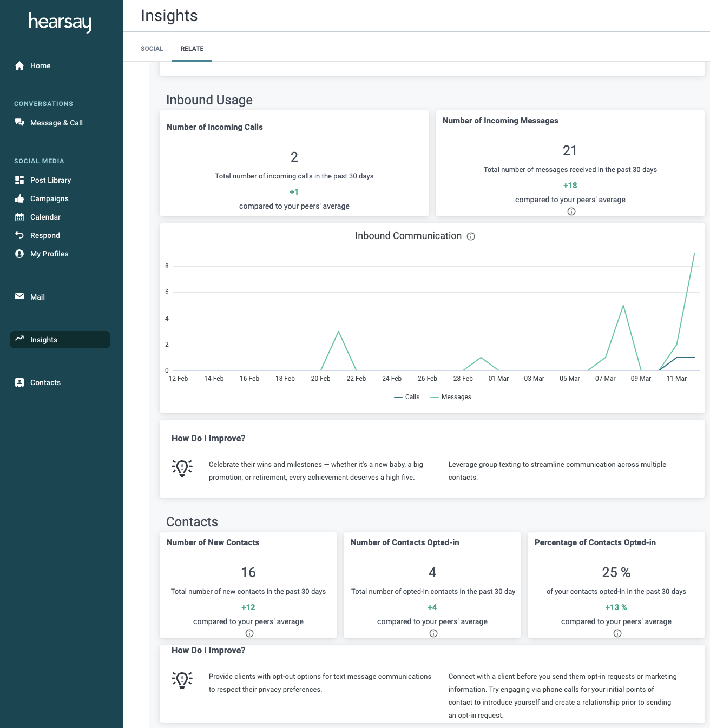The width and height of the screenshot is (710, 728).
Task: Open info icon beside Inbound Communication title
Action: pos(471,236)
